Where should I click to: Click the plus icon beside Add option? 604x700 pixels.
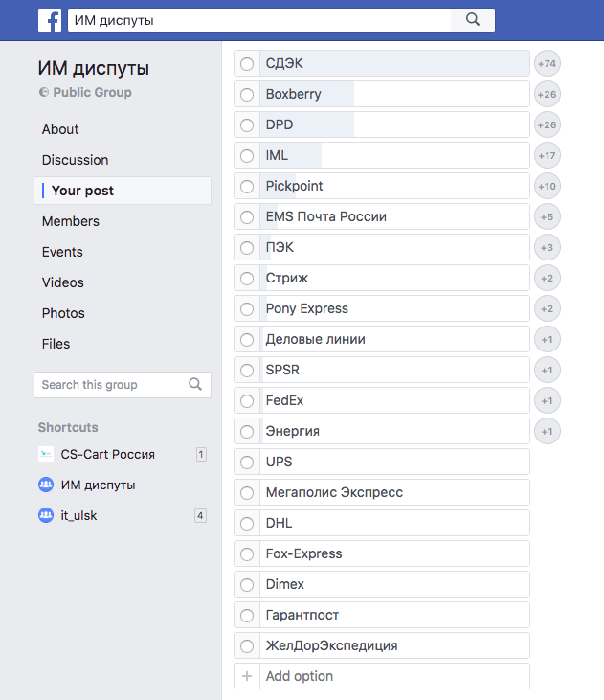coord(247,676)
